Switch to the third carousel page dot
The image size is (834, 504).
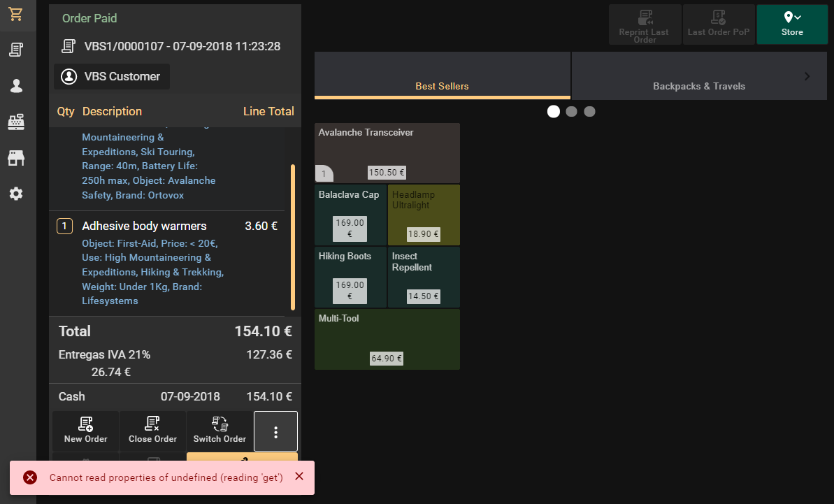[x=590, y=112]
